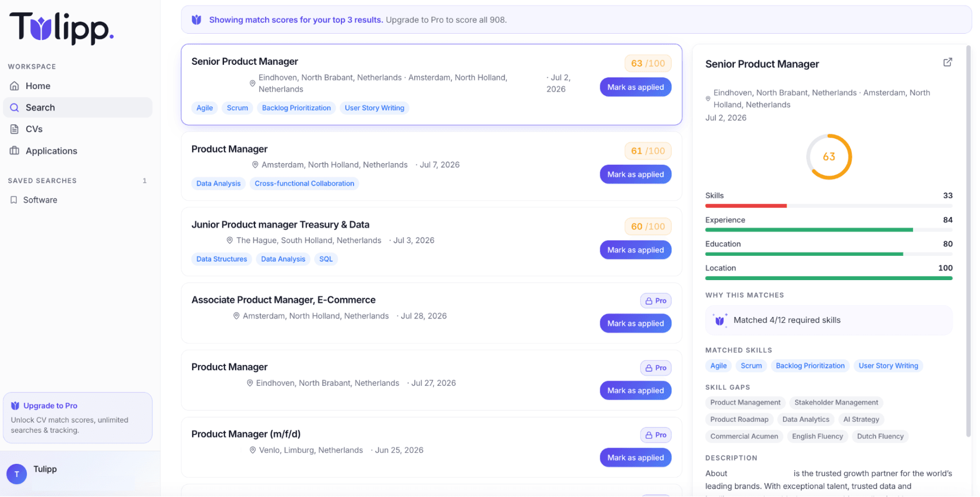Click the AI Strategy skill gap
This screenshot has width=980, height=497.
(861, 420)
